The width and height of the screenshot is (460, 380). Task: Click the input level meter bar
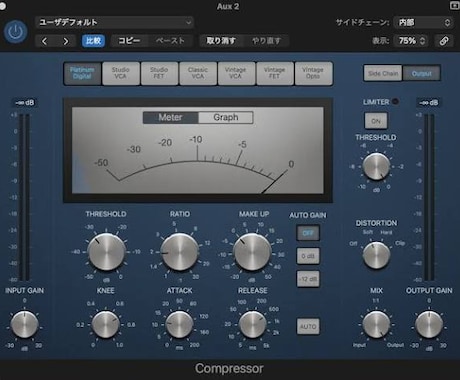pos(24,197)
